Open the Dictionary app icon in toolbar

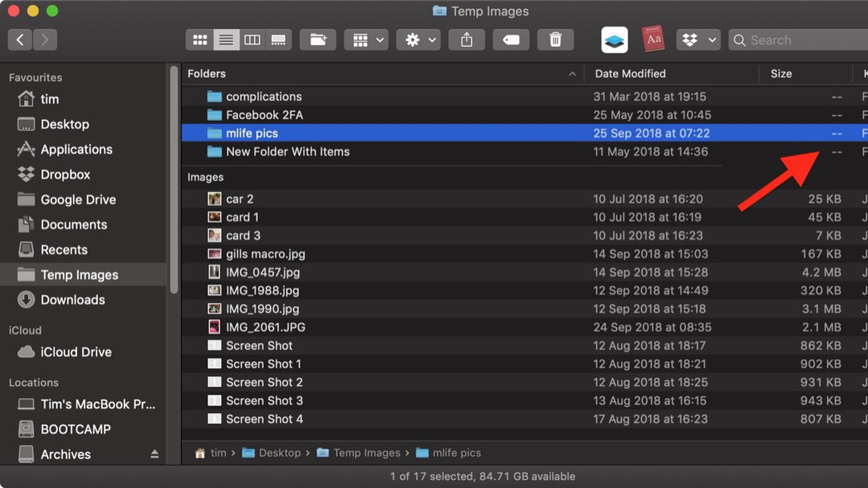pyautogui.click(x=653, y=40)
